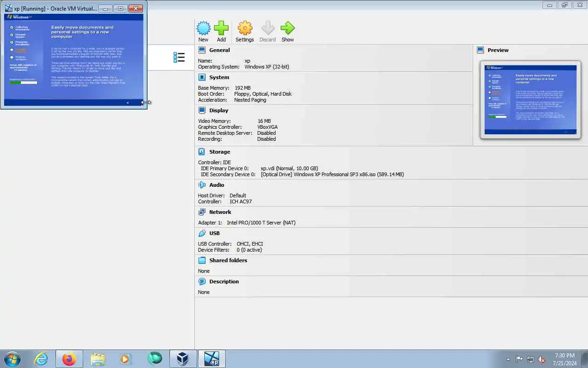Click the VM preview thumbnail

(x=530, y=100)
